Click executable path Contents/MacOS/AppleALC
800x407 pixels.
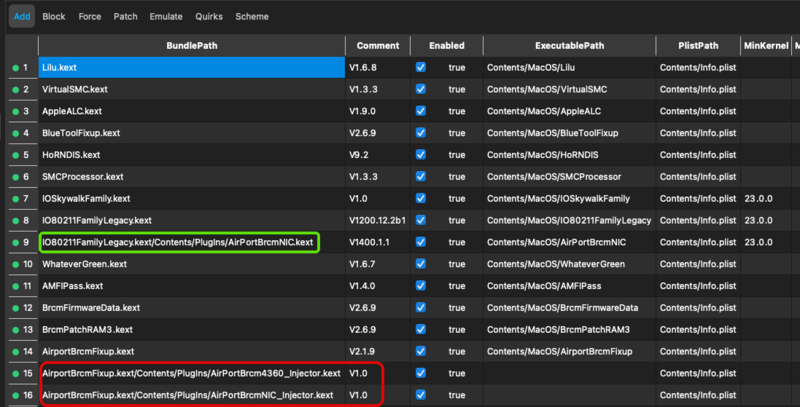click(x=569, y=111)
